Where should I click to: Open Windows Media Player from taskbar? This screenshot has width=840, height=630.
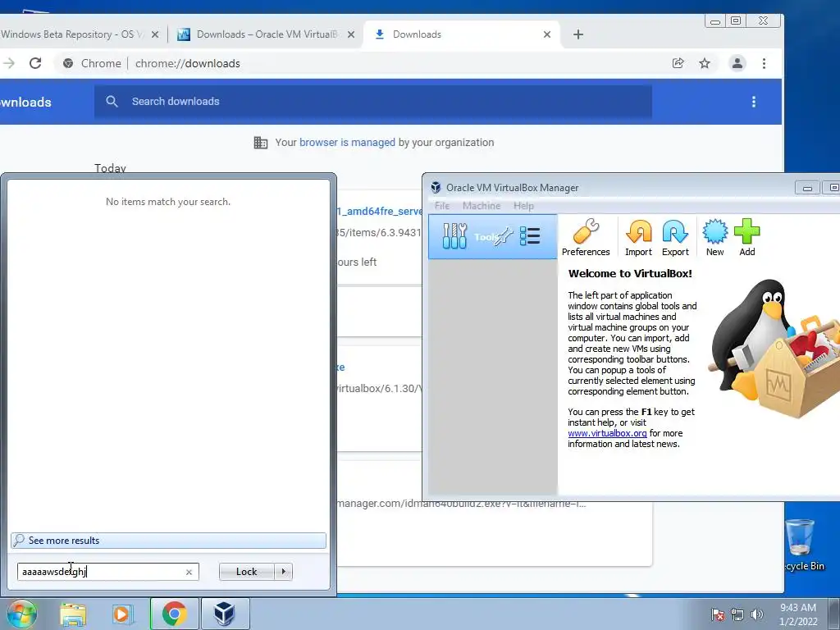click(122, 614)
